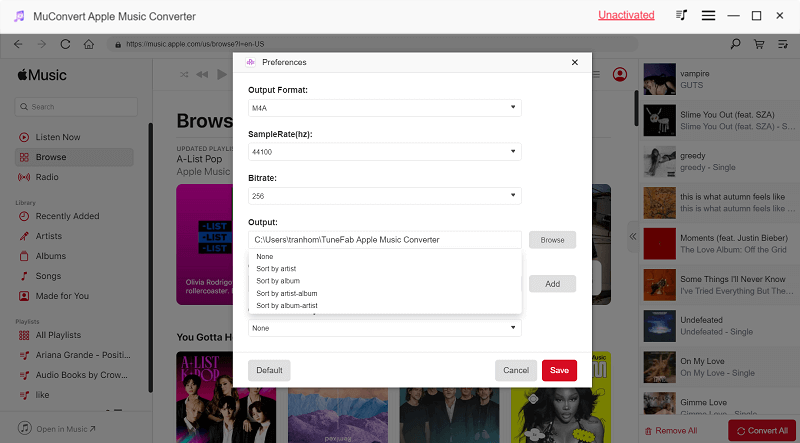Open the shopping cart icon

(x=759, y=44)
